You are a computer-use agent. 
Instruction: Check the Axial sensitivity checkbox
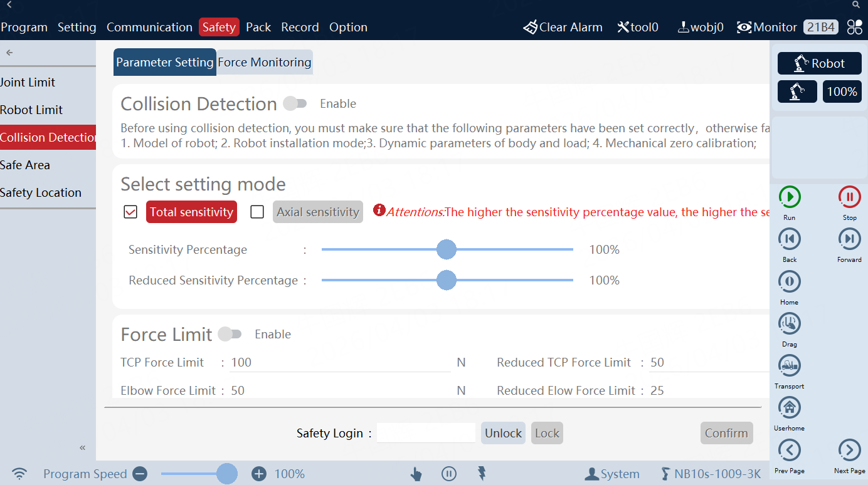click(x=257, y=212)
